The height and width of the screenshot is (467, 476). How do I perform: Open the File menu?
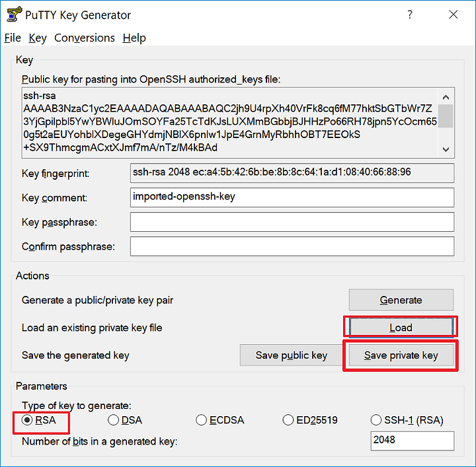13,38
